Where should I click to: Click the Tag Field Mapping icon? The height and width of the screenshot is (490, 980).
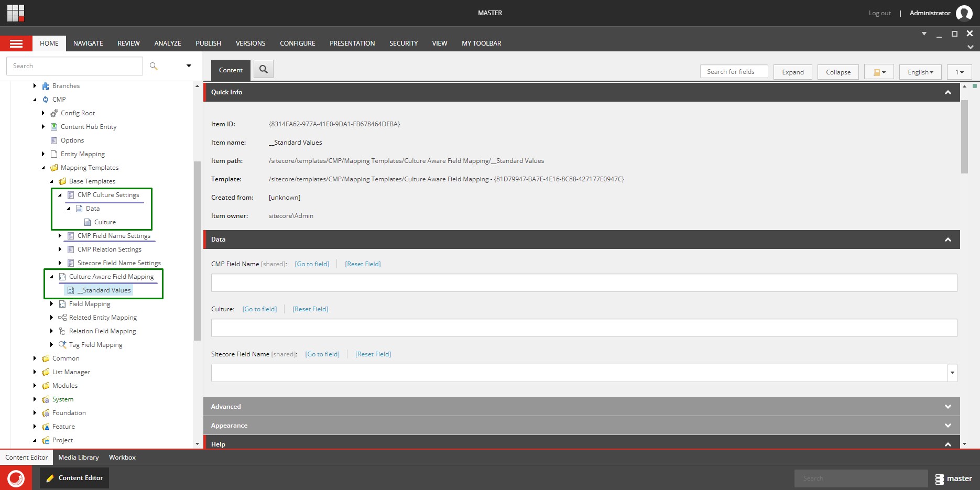[62, 345]
